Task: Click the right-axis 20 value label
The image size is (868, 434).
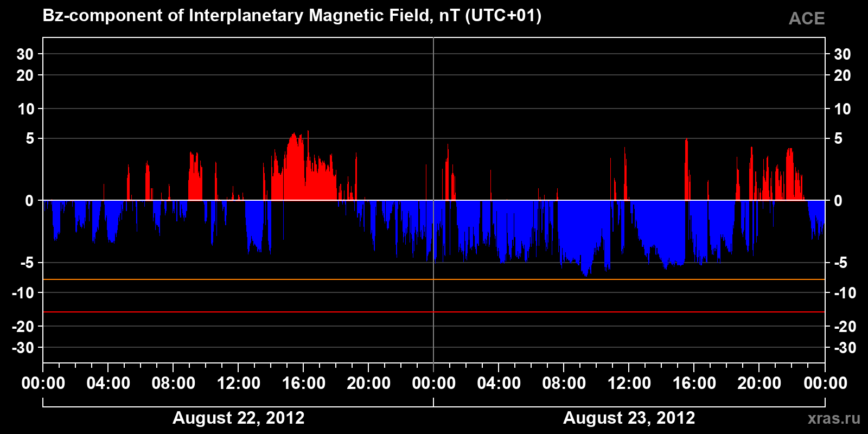Action: (x=842, y=75)
